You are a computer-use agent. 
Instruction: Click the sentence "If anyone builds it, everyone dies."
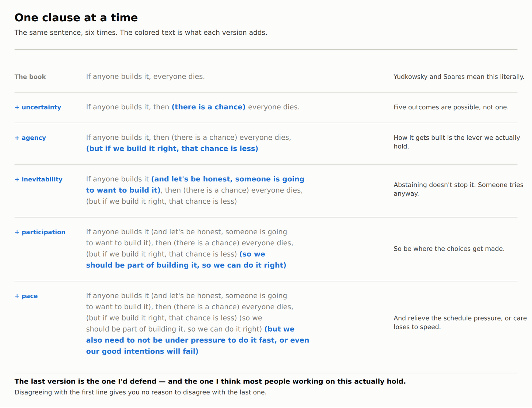coord(145,76)
